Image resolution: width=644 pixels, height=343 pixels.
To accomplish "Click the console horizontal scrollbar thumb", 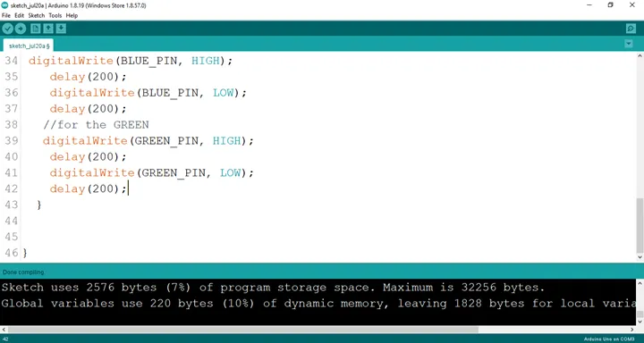I will 243,330.
